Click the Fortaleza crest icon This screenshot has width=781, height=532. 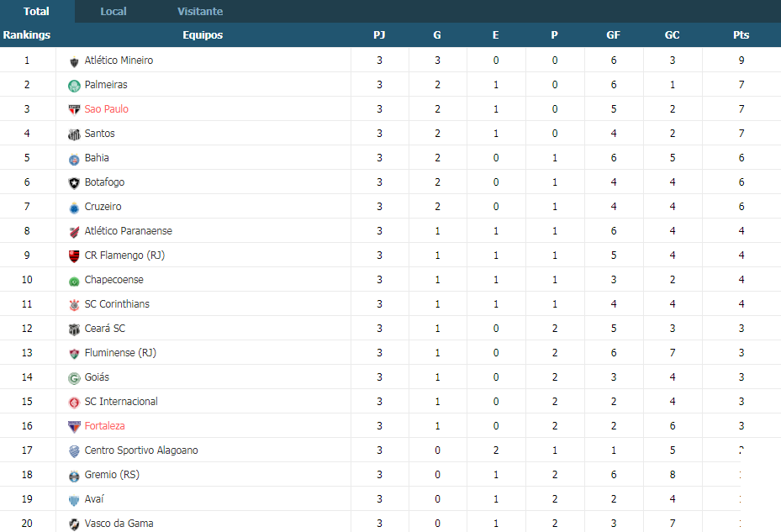(74, 427)
